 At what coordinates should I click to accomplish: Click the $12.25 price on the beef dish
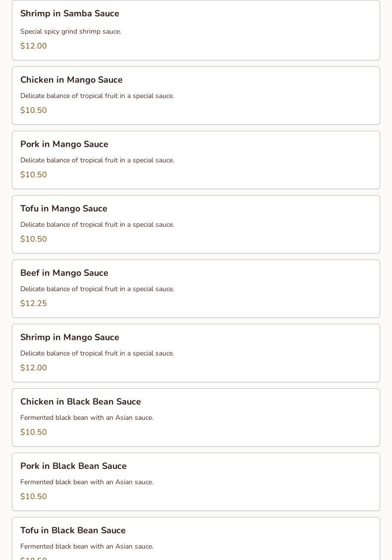(34, 304)
